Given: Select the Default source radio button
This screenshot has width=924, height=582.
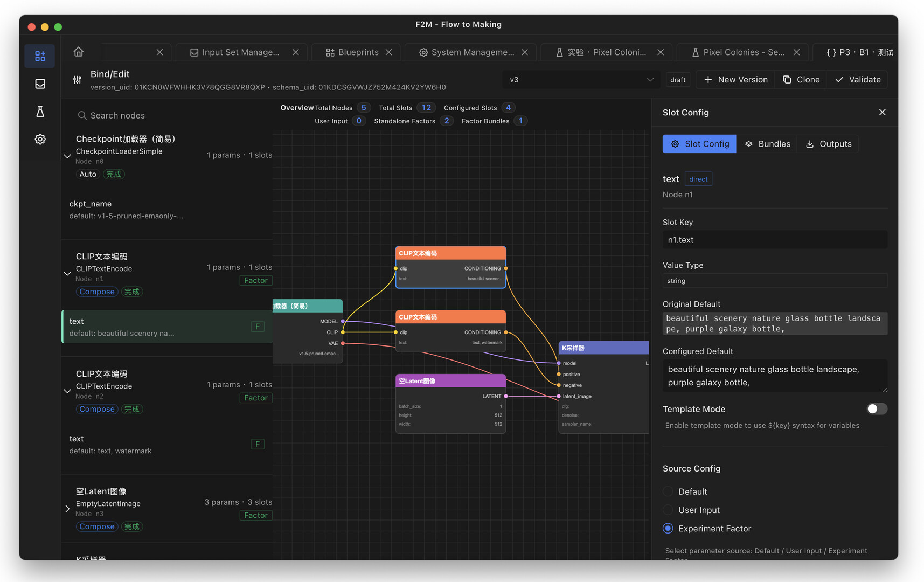Looking at the screenshot, I should click(668, 491).
